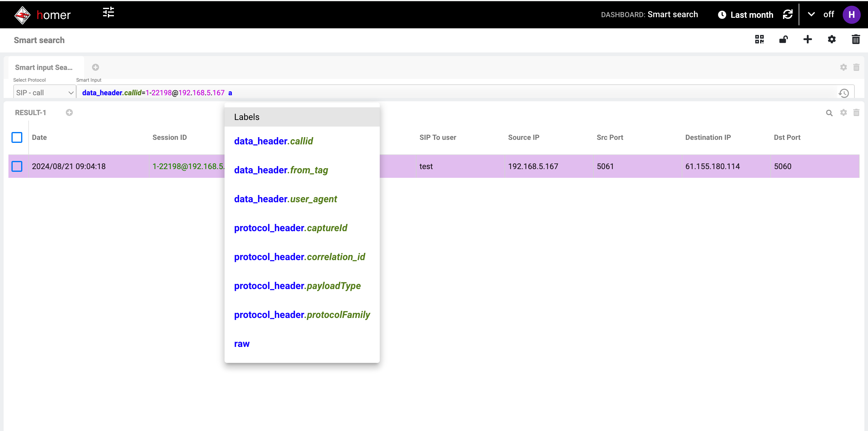
Task: Delete dashboard using the black trash icon
Action: point(856,39)
